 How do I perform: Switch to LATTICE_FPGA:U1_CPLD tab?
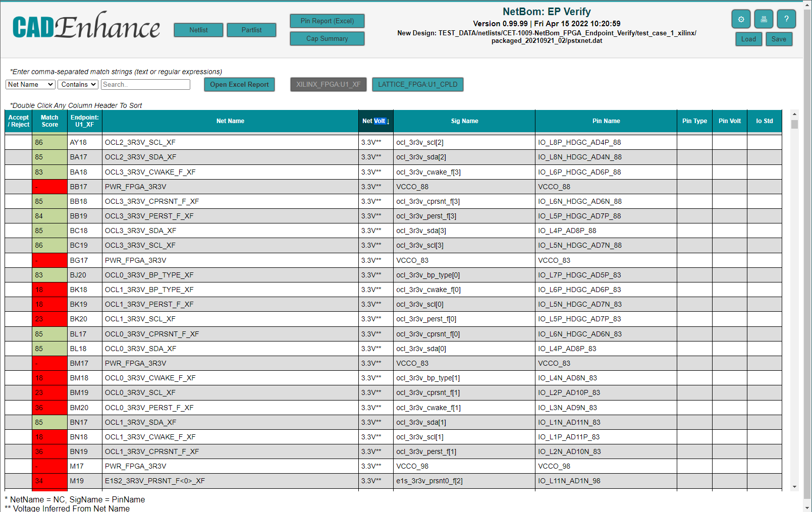click(418, 84)
